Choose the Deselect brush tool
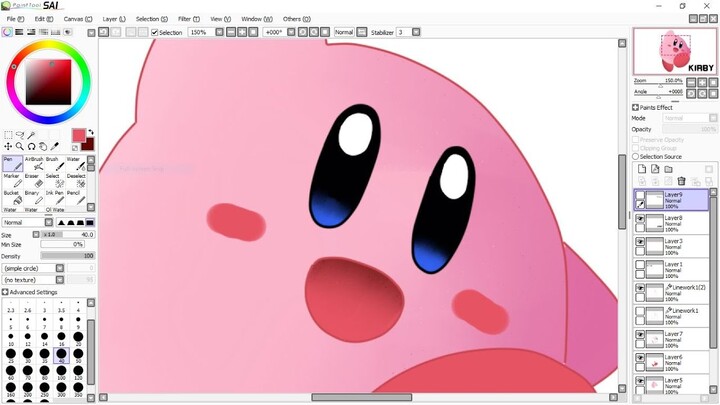 (76, 181)
